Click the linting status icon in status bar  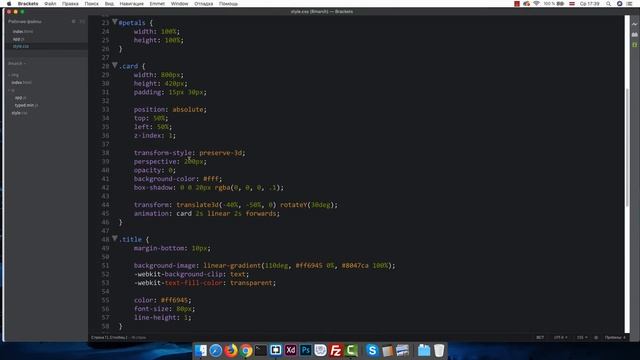coord(596,338)
